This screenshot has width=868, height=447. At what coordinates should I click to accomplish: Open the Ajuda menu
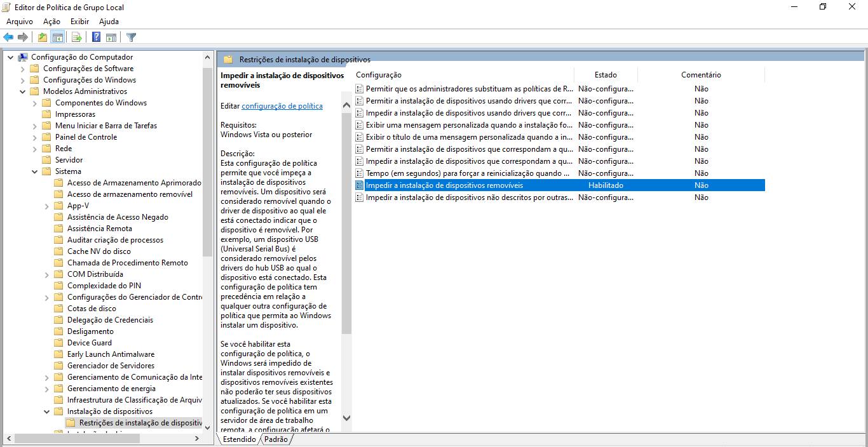[109, 22]
